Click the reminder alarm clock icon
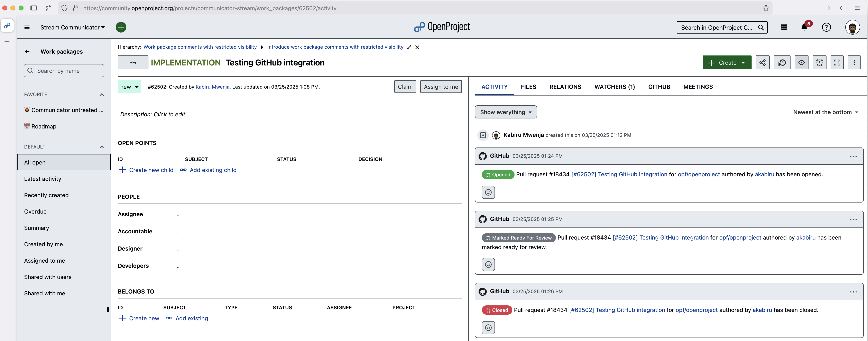The width and height of the screenshot is (868, 341). pyautogui.click(x=819, y=63)
